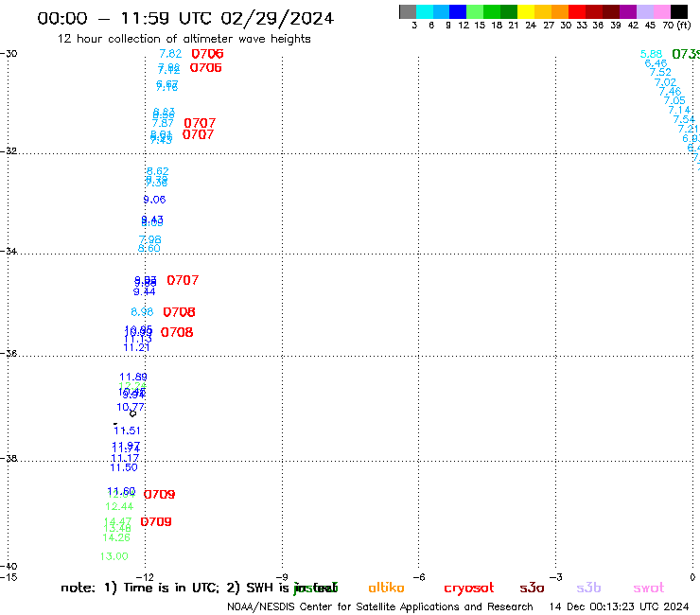
Task: Click the wave height value '13.00'
Action: [114, 556]
